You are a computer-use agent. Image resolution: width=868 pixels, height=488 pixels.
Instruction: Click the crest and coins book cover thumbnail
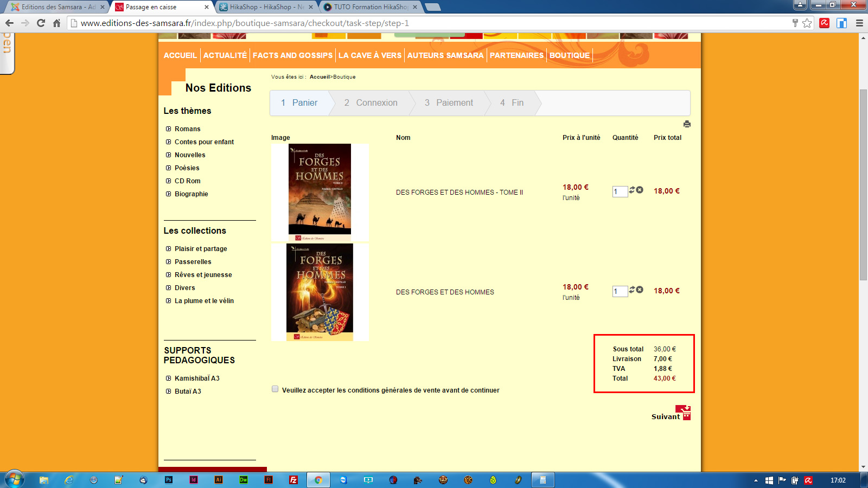(x=320, y=292)
